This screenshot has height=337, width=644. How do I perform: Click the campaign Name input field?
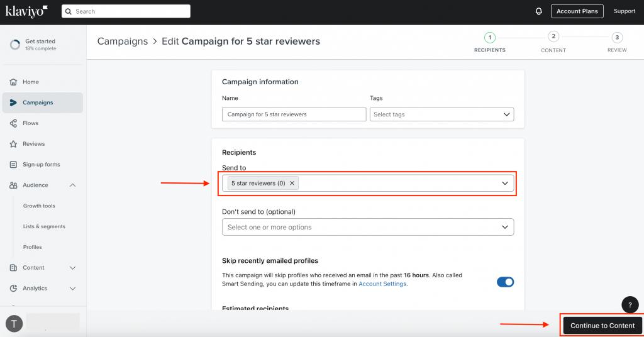[x=294, y=114]
